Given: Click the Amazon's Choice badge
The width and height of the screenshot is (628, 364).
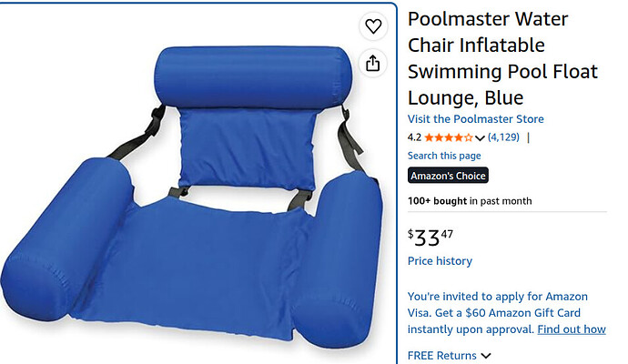Looking at the screenshot, I should [448, 176].
